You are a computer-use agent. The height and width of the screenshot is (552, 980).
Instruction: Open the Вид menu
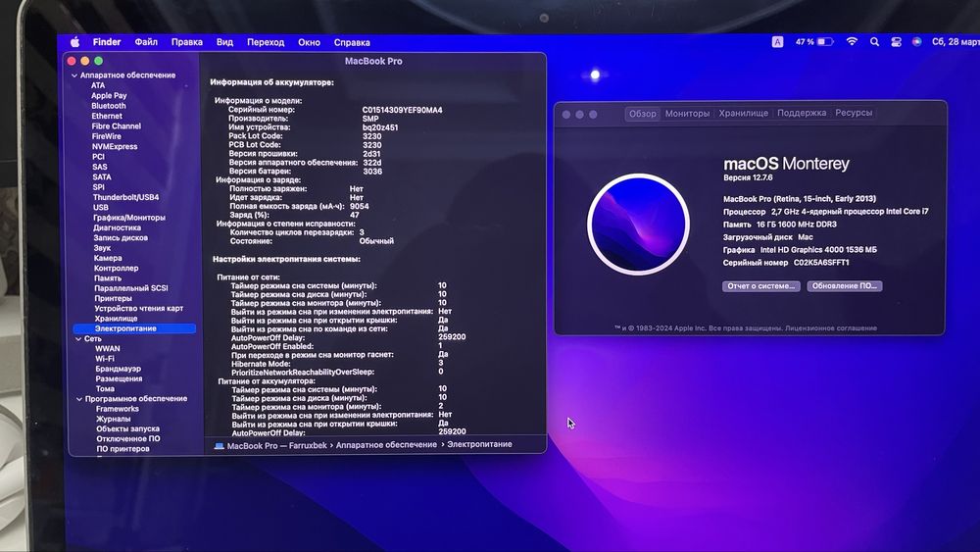tap(224, 42)
